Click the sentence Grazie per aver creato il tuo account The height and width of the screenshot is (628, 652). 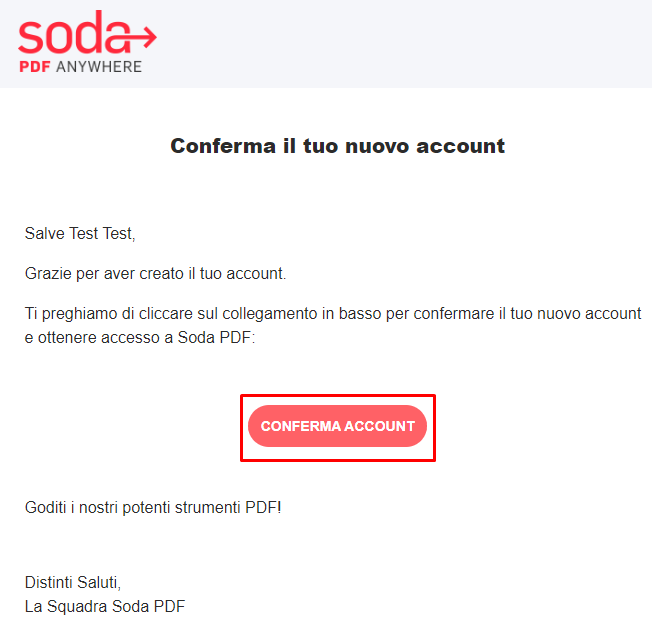[156, 274]
